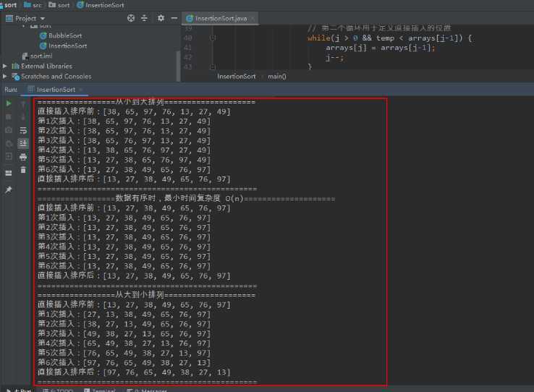Select the InsertionSort run tab
The width and height of the screenshot is (534, 392).
coord(56,90)
